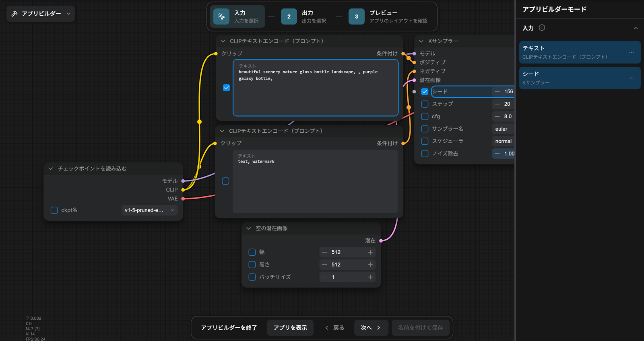644x341 pixels.
Task: Enable the 幅 checkbox
Action: click(x=252, y=252)
